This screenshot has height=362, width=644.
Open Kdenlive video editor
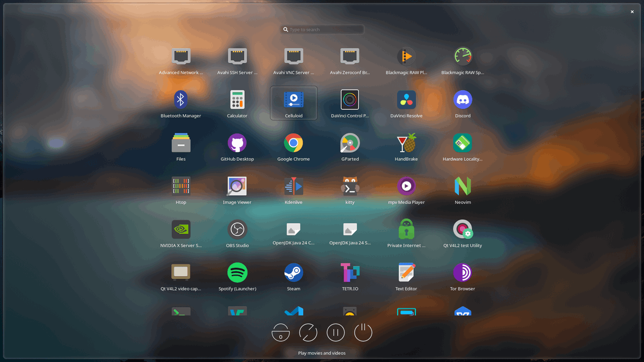(x=294, y=190)
